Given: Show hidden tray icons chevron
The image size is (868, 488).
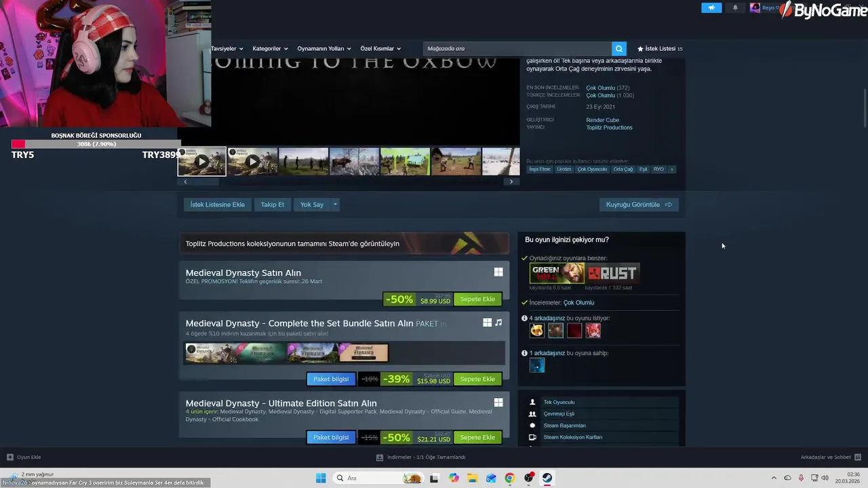Looking at the screenshot, I should pos(774,478).
